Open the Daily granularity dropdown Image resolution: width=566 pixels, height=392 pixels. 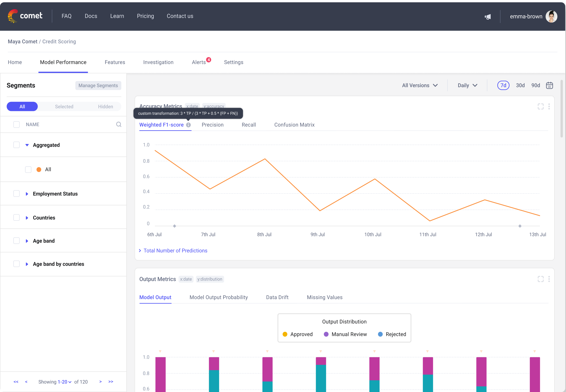pos(467,85)
